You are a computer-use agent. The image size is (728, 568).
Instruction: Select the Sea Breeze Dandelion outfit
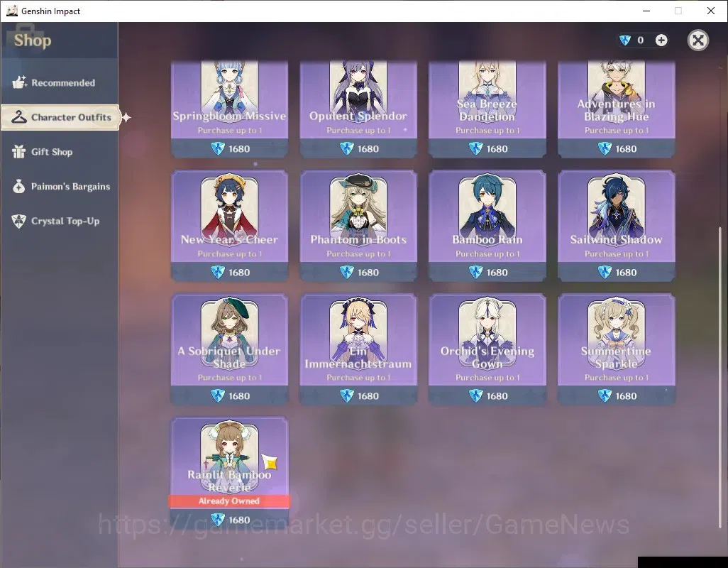coord(487,109)
